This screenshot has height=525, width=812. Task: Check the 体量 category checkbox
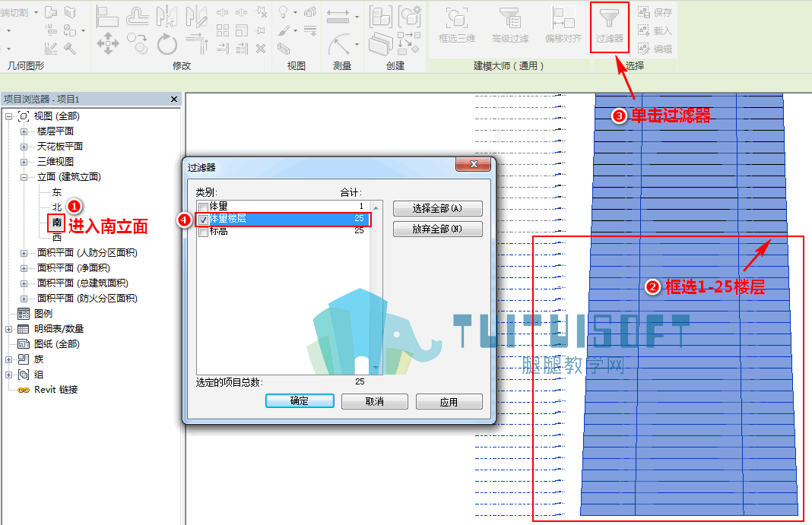click(204, 208)
